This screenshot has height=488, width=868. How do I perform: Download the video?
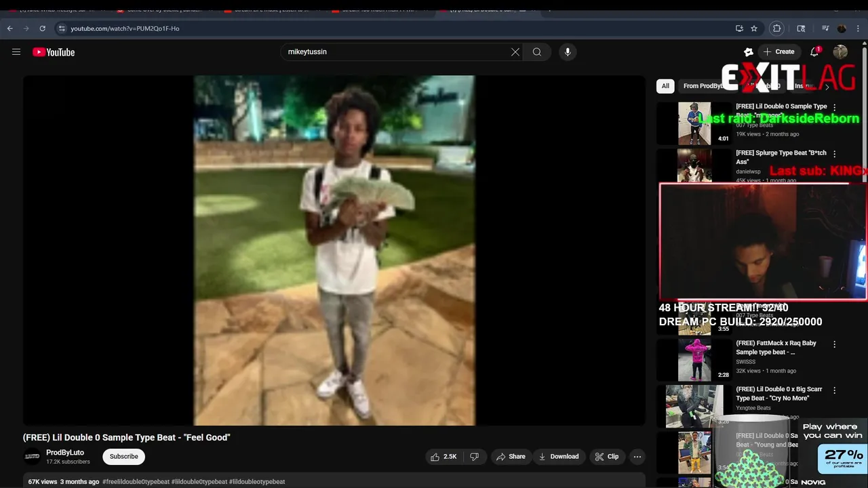click(559, 457)
